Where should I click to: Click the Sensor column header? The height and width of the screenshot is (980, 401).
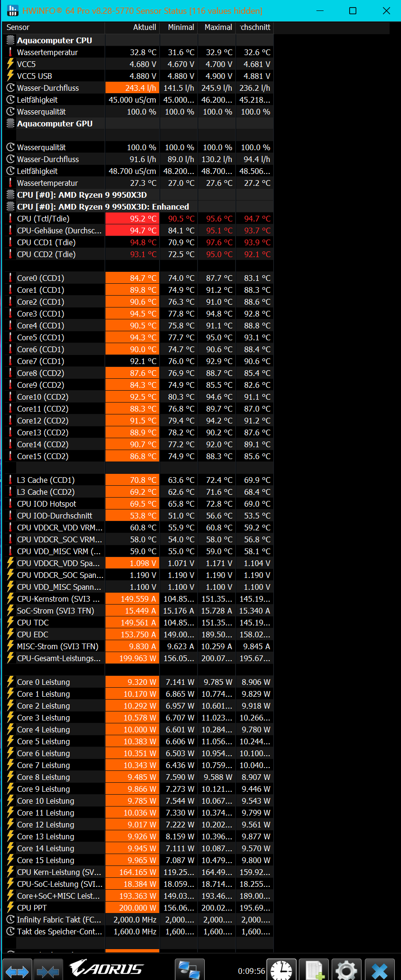pos(54,28)
